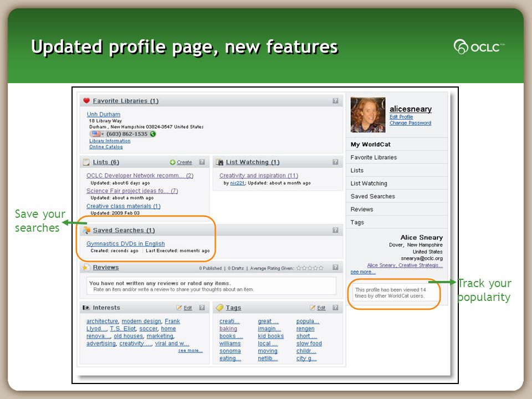The image size is (532, 399).
Task: Click green phone call icon beside number
Action: click(x=153, y=134)
